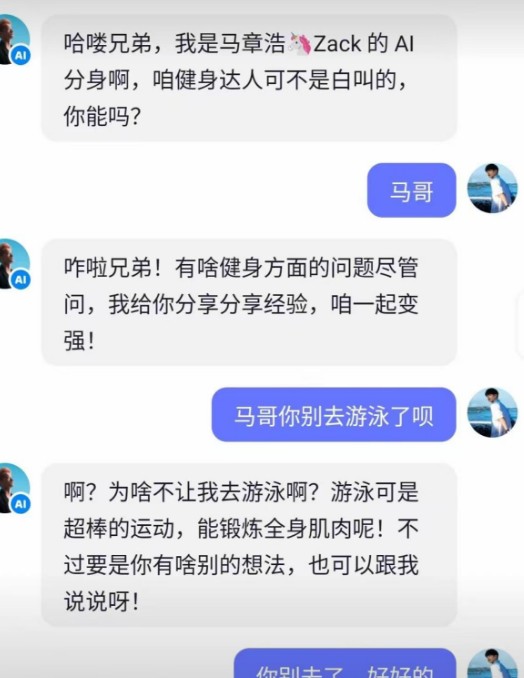
Task: Tap the partial panel edge at right side
Action: point(521,326)
